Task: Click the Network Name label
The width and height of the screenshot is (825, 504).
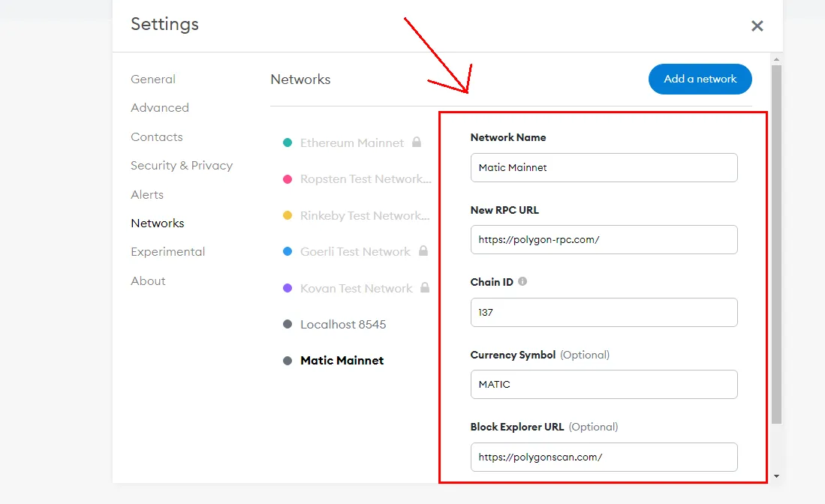Action: 507,137
